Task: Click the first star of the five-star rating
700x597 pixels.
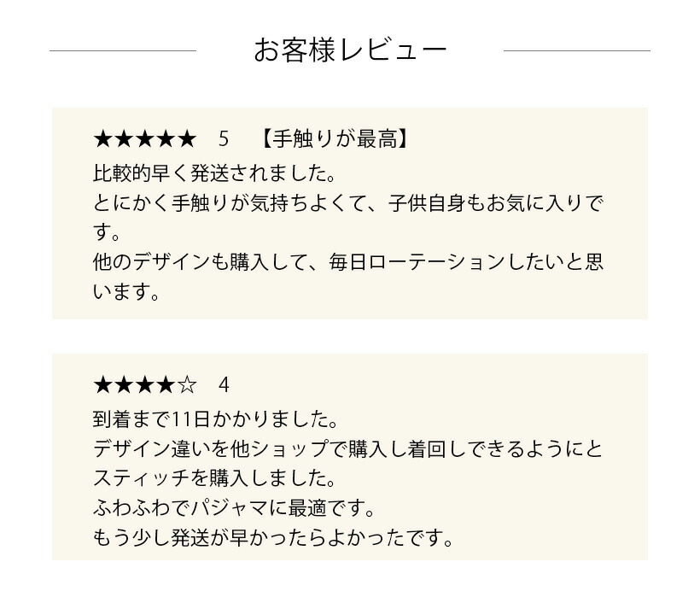Action: tap(103, 139)
